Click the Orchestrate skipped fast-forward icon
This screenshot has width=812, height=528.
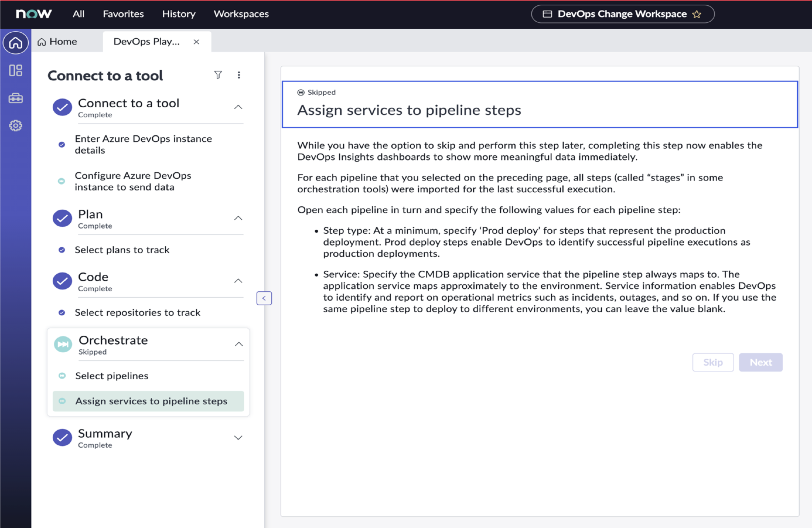[63, 344]
